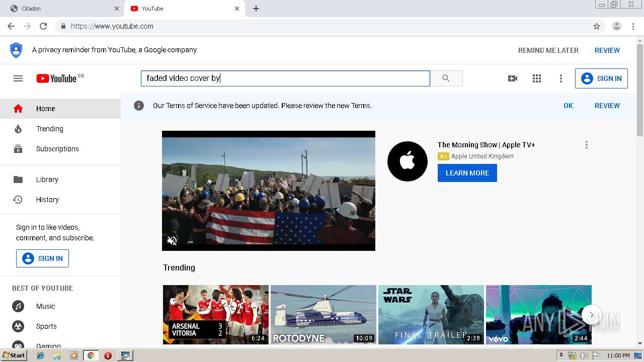Open Chrome three-dot menu
Screen dimensions: 644x362
coord(633,26)
